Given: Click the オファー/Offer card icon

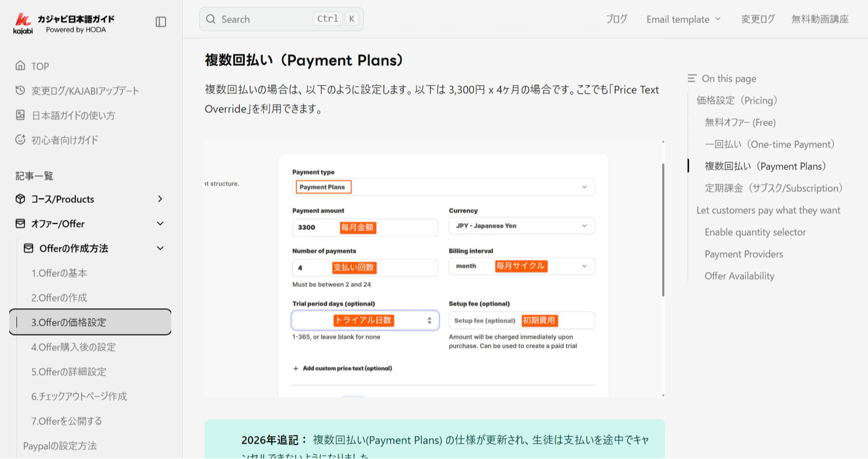Looking at the screenshot, I should point(20,224).
